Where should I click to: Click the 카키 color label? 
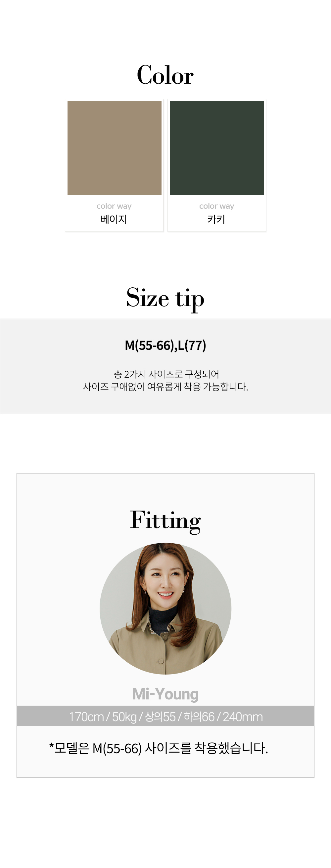(x=216, y=219)
